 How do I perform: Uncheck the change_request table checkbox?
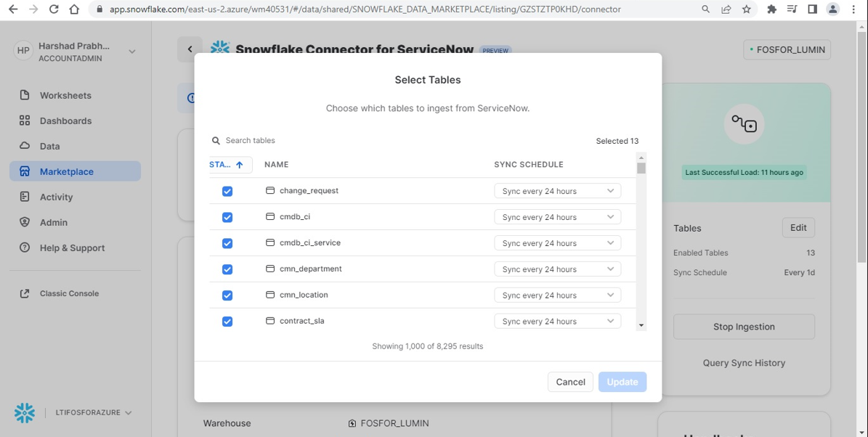(x=227, y=192)
